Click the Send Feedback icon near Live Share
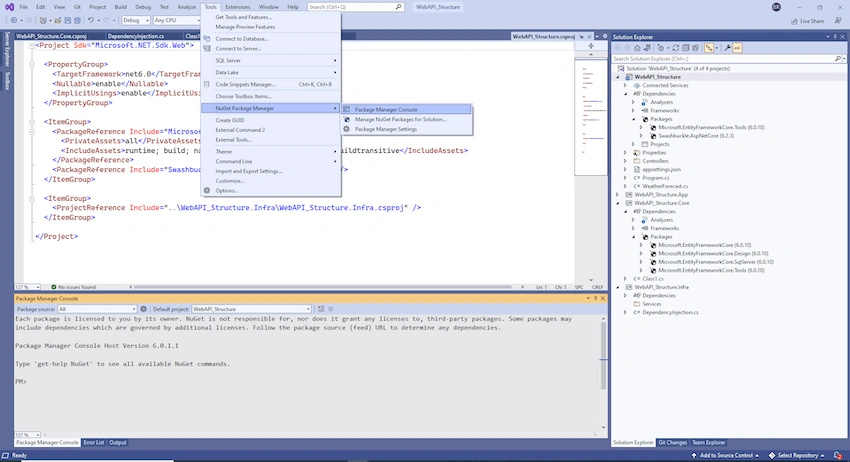Viewport: 850px width, 462px height. pyautogui.click(x=838, y=21)
